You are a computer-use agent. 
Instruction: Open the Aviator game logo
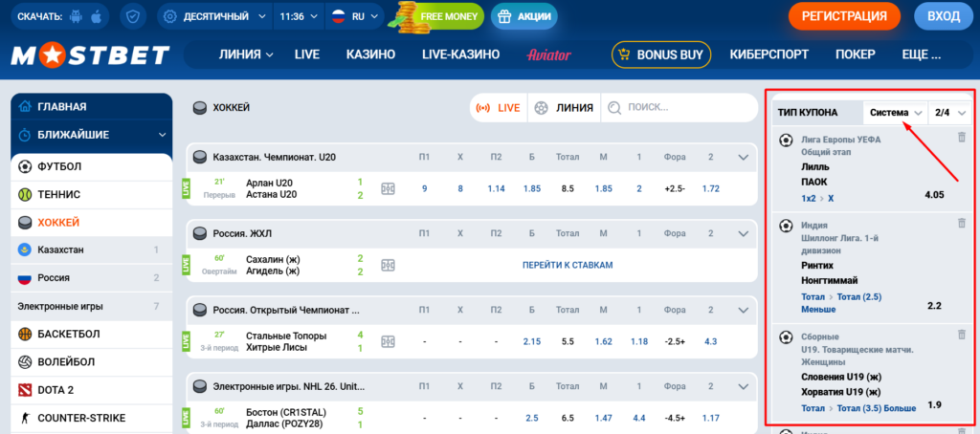coord(548,54)
